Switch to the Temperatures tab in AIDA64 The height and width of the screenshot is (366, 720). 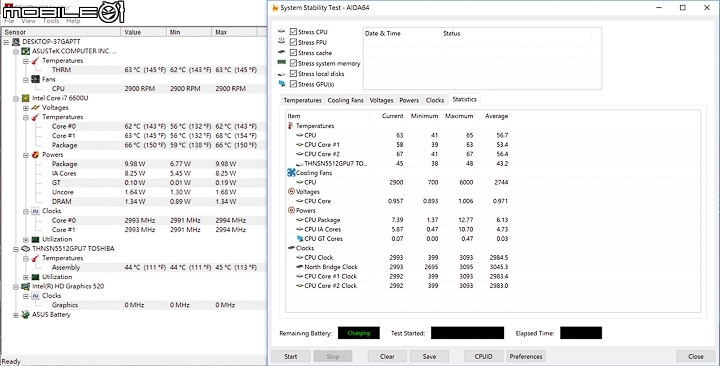(302, 100)
